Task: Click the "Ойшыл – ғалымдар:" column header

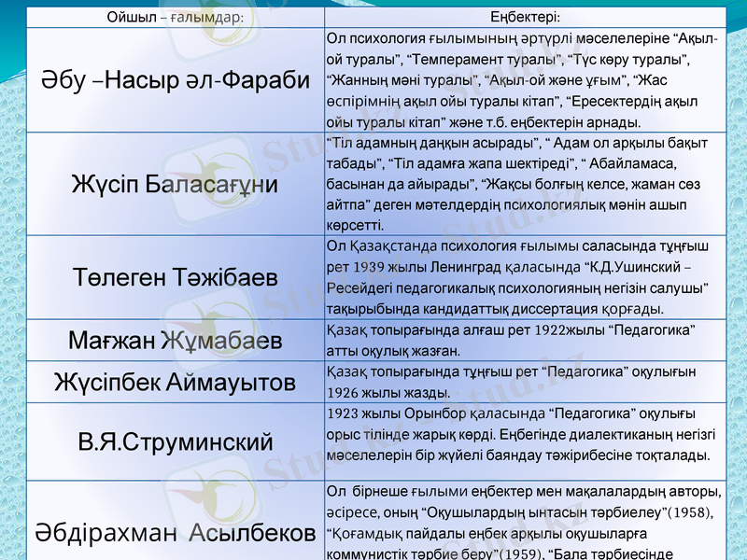Action: [176, 18]
